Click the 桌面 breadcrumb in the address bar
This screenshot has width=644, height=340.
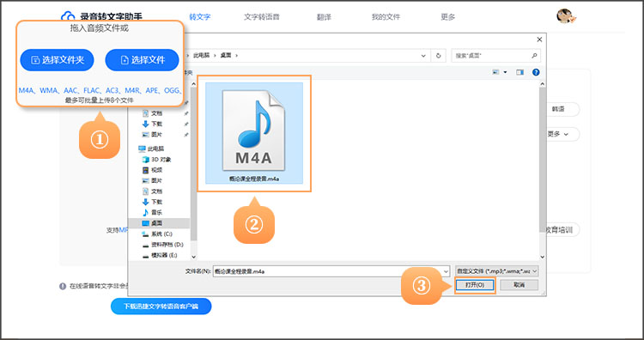tap(226, 56)
